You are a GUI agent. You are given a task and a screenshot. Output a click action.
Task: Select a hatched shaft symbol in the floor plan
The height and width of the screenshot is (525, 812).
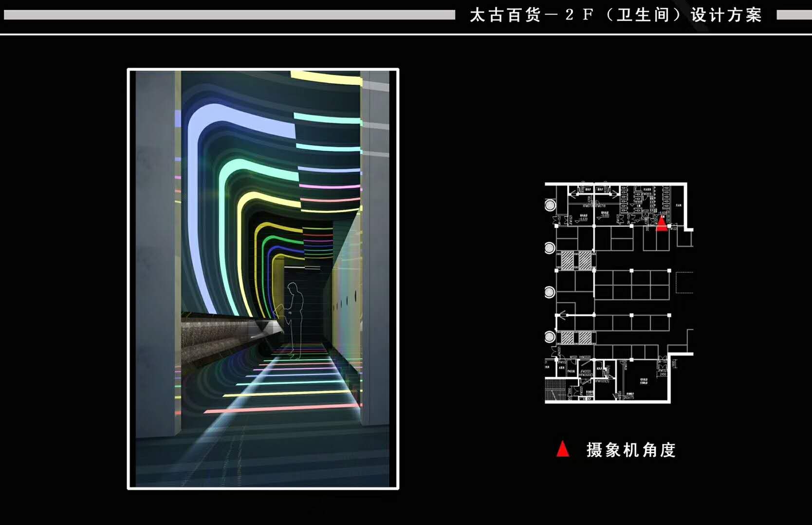tap(568, 260)
